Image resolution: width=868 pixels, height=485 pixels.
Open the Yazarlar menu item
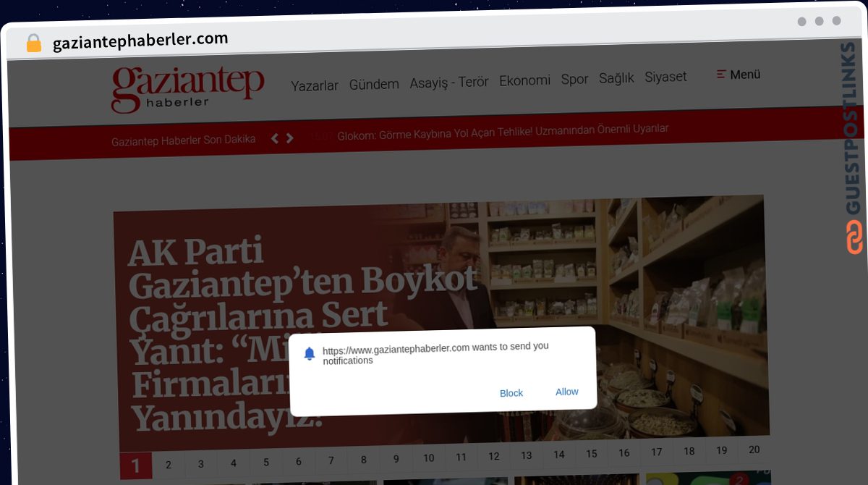(x=315, y=85)
